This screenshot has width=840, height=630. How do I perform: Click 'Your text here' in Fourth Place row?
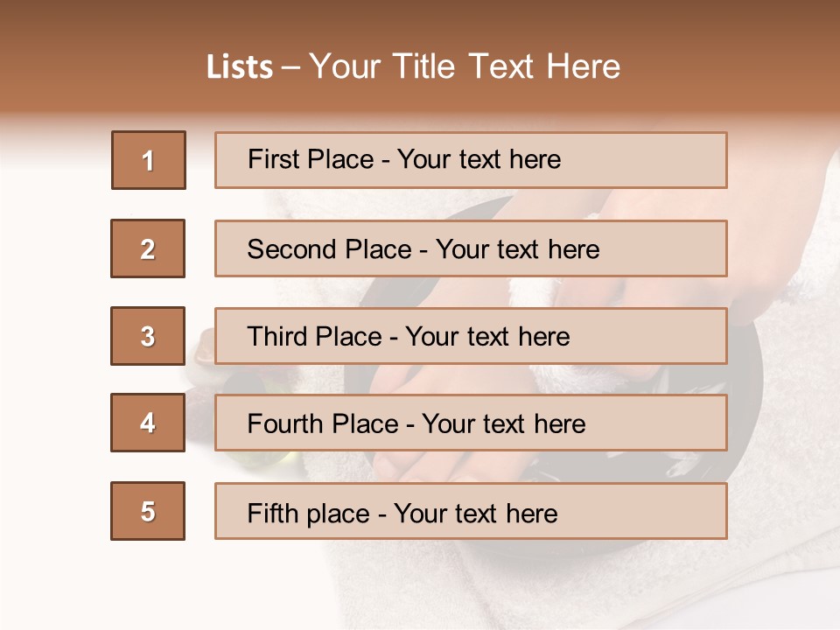504,423
